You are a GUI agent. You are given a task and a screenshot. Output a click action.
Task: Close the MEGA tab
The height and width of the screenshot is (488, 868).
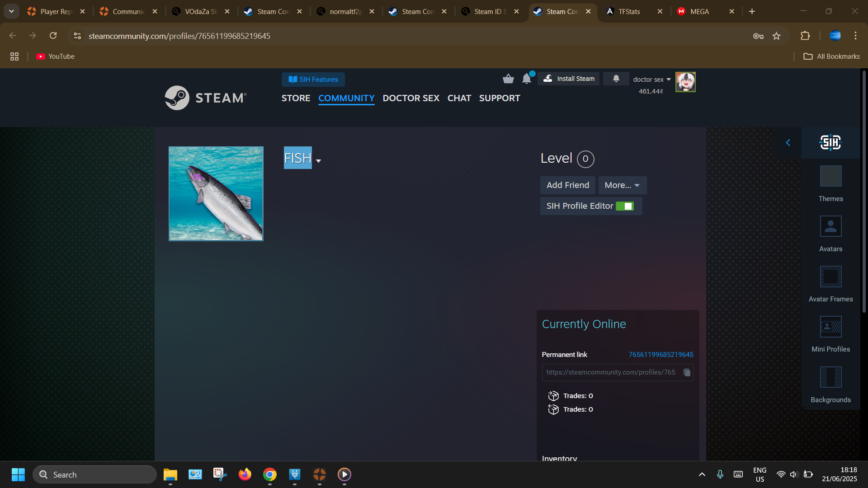point(731,12)
